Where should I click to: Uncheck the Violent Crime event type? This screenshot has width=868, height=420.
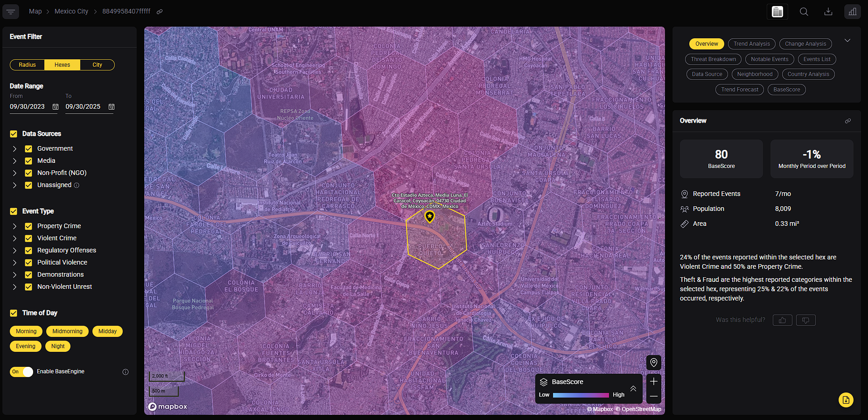(28, 238)
